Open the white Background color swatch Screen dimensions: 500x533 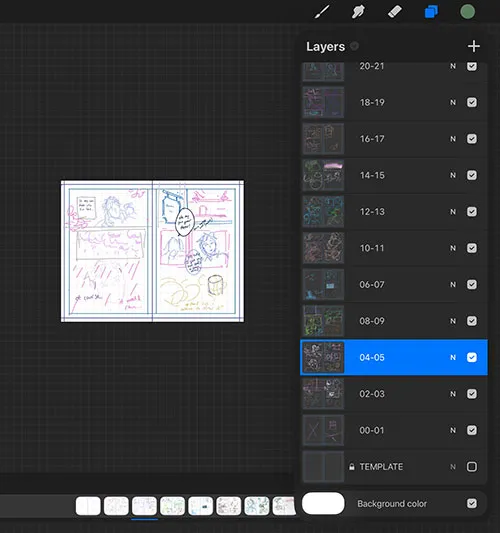point(323,503)
